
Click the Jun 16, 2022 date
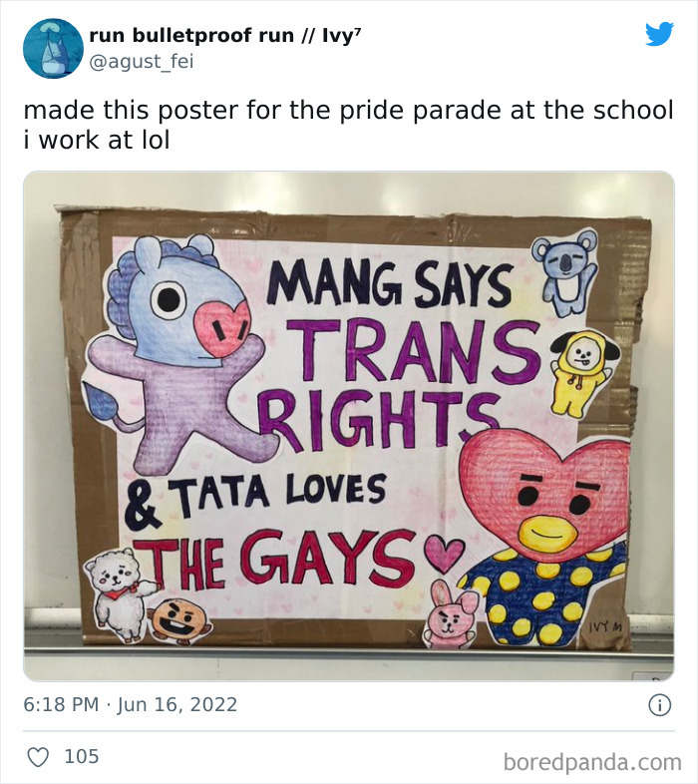177,704
